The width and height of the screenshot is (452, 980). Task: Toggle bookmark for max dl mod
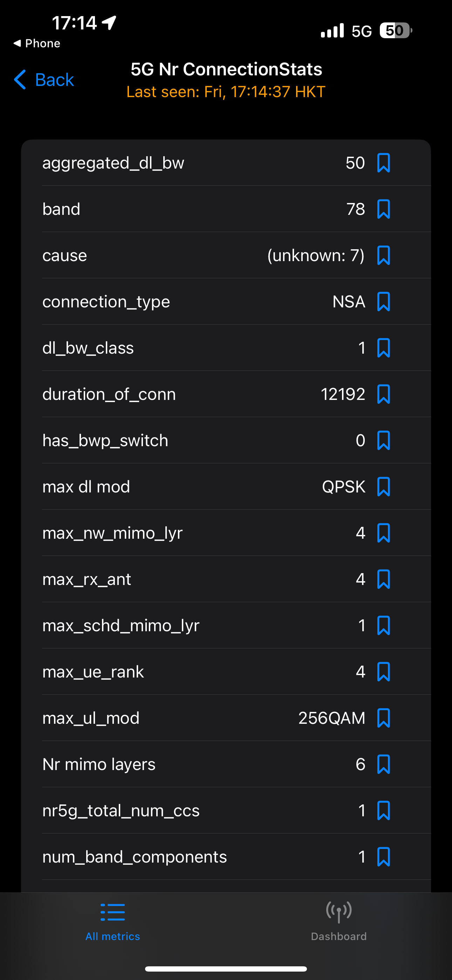pyautogui.click(x=383, y=487)
